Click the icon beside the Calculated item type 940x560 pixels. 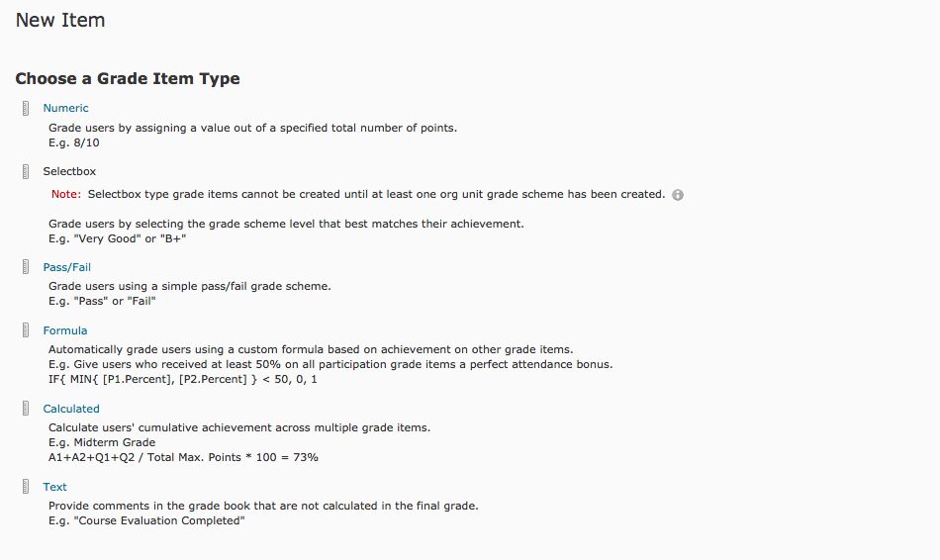[26, 409]
